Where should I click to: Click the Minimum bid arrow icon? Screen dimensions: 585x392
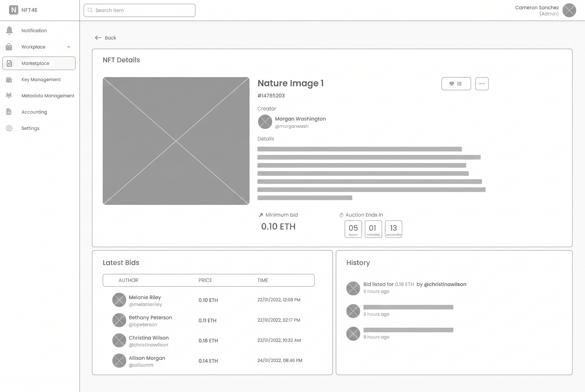click(x=261, y=215)
